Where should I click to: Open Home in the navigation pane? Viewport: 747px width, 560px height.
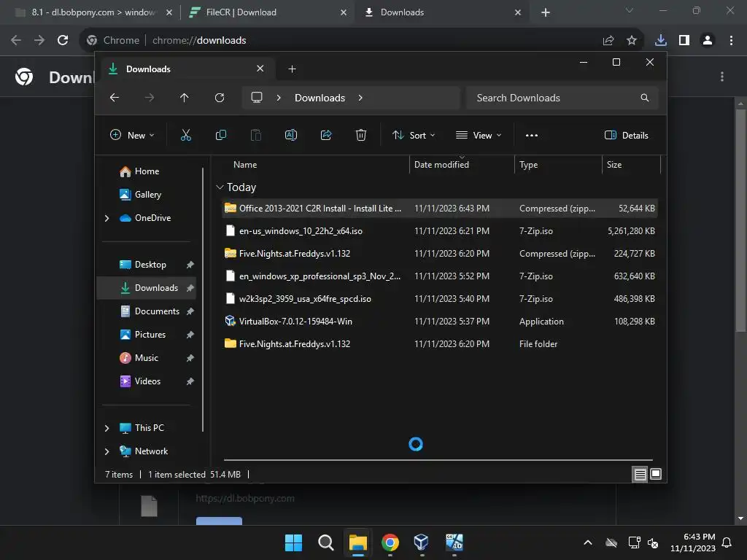click(x=146, y=171)
